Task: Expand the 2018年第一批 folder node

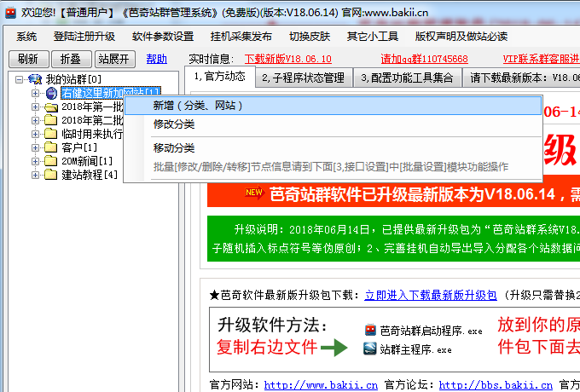Action: (x=36, y=107)
